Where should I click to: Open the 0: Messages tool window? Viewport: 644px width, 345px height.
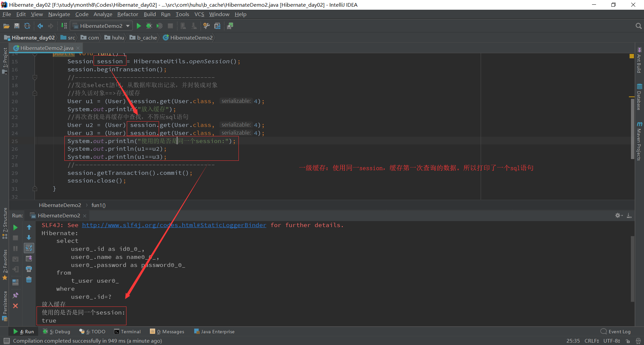[x=167, y=332]
